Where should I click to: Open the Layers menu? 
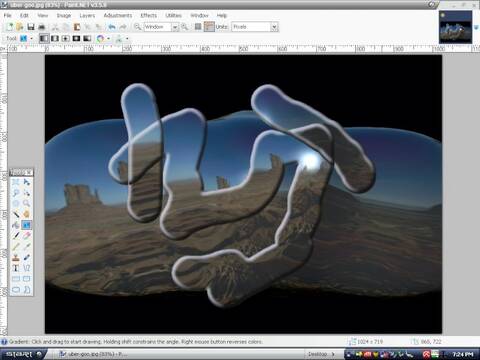pyautogui.click(x=87, y=15)
